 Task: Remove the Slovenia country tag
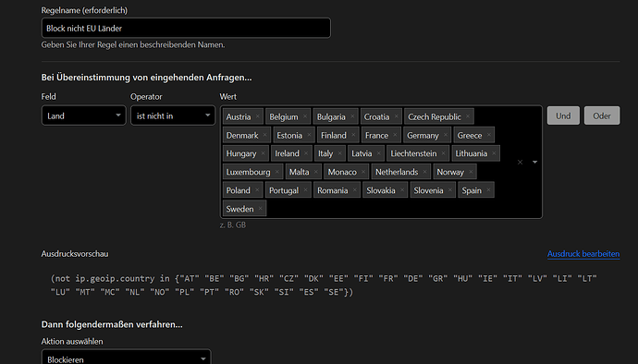[x=449, y=190]
